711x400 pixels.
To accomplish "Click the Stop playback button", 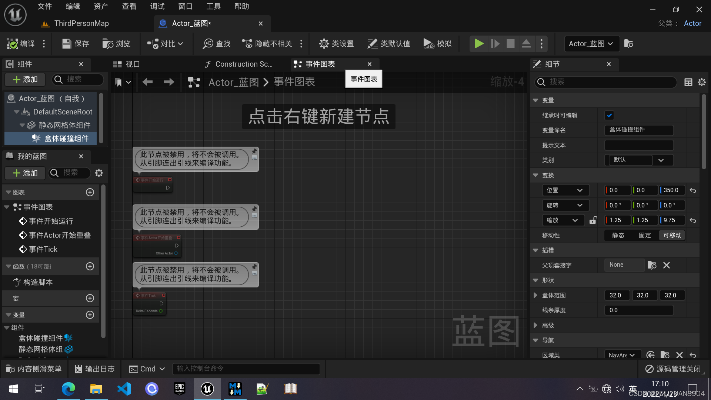I will (x=511, y=44).
